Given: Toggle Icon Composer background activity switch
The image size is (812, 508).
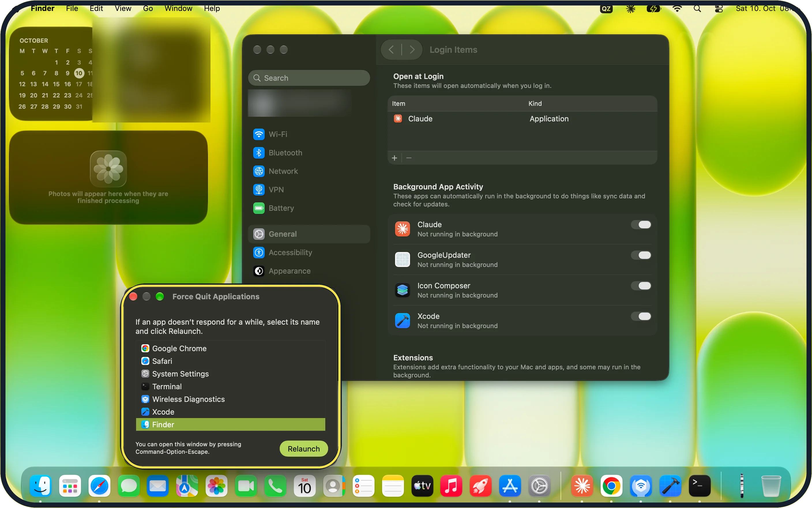Looking at the screenshot, I should (641, 286).
